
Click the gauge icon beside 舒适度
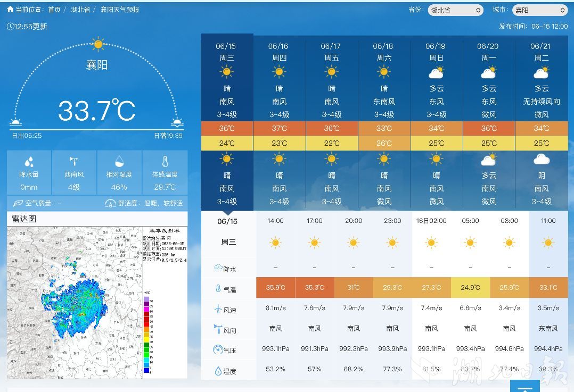pyautogui.click(x=110, y=203)
